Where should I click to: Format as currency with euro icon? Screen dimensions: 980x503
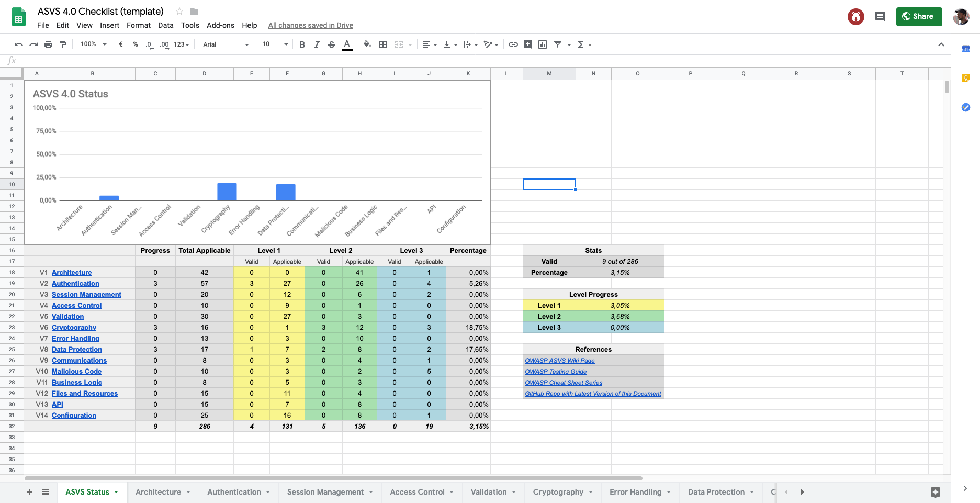(121, 44)
